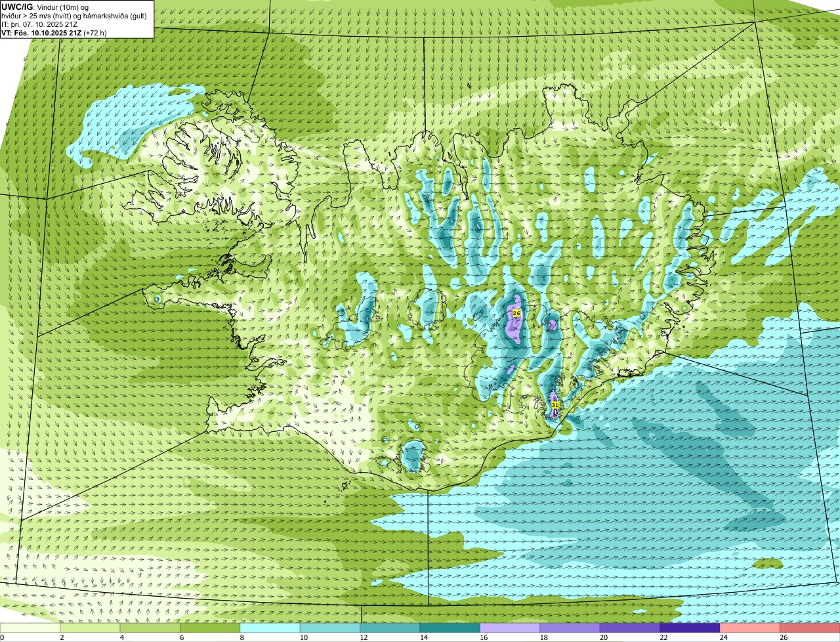
Task: Click the legend scale label "2"
Action: pos(62,637)
